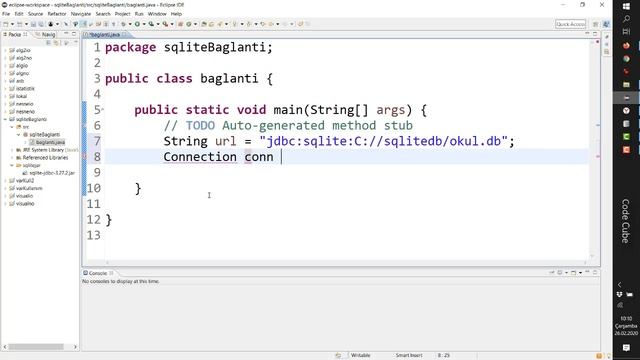Image resolution: width=640 pixels, height=360 pixels.
Task: Click the Package Explorer horizontal scrollbar
Action: point(36,347)
